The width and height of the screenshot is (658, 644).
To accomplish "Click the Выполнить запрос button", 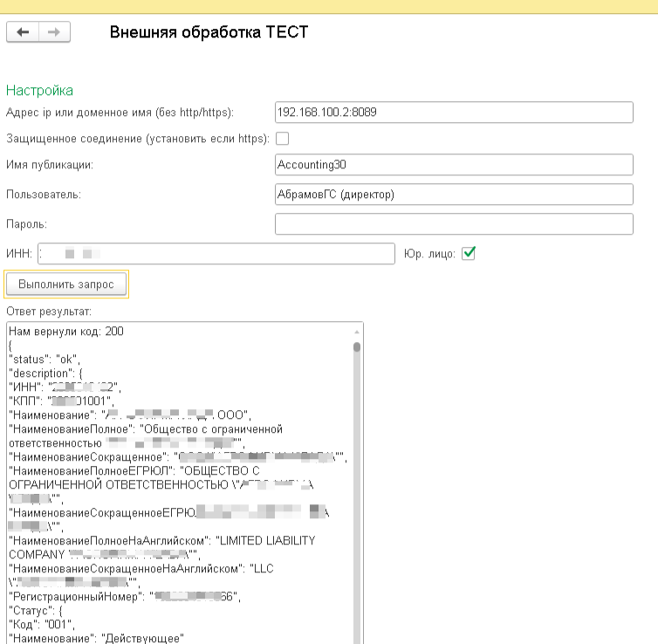I will [x=66, y=284].
